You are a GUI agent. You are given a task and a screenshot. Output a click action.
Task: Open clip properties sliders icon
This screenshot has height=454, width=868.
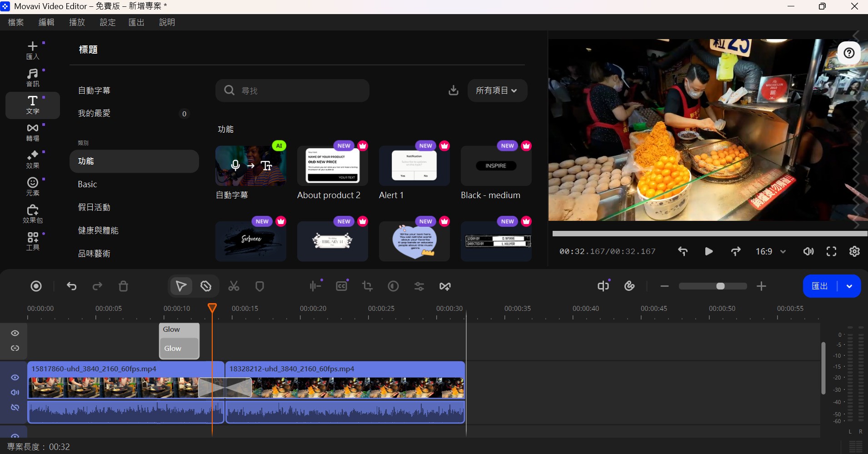(419, 286)
